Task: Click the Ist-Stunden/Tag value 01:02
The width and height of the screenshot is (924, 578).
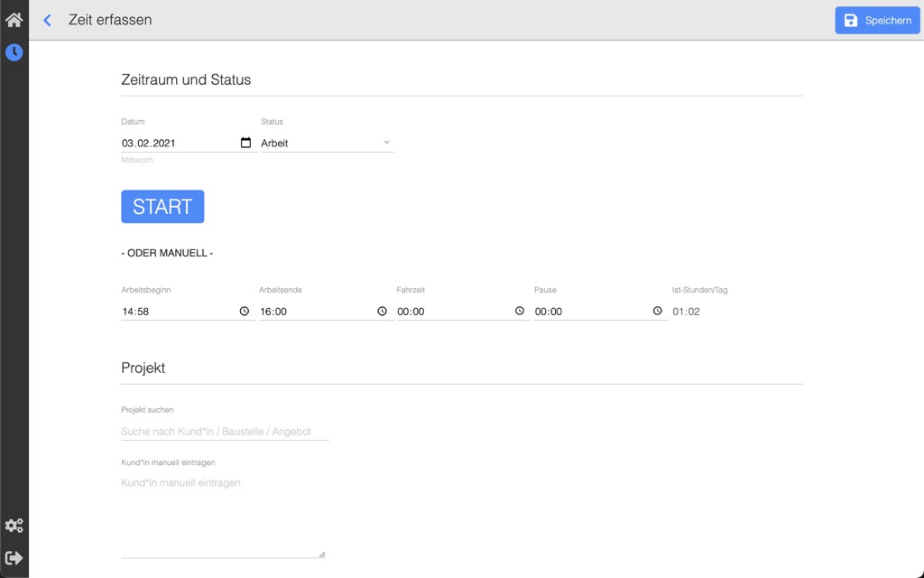Action: (686, 312)
